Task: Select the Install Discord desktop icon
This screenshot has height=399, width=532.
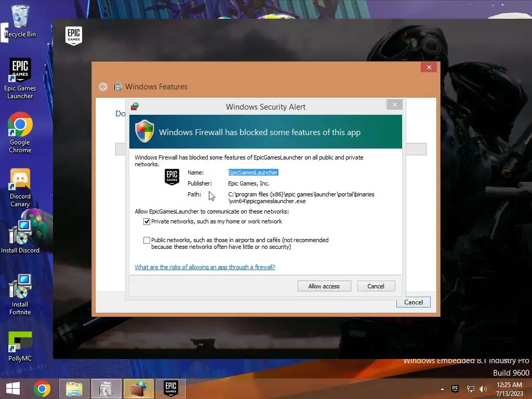Action: pyautogui.click(x=20, y=236)
